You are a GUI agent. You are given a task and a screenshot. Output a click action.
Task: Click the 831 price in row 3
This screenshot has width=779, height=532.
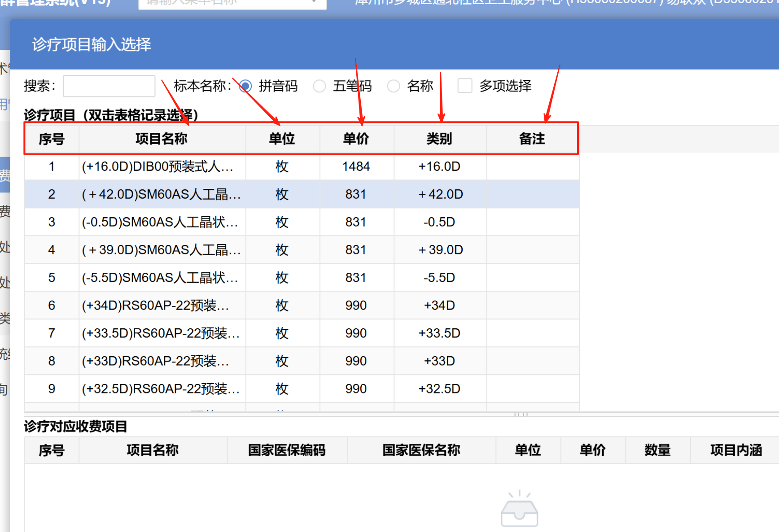point(356,222)
